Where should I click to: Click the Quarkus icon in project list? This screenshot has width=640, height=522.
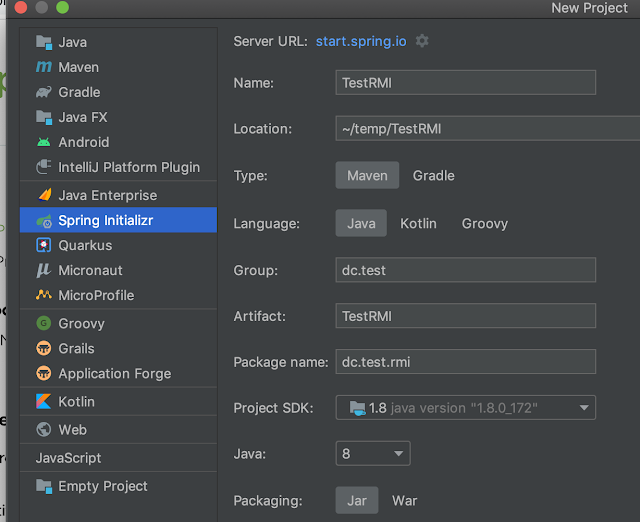pos(44,245)
